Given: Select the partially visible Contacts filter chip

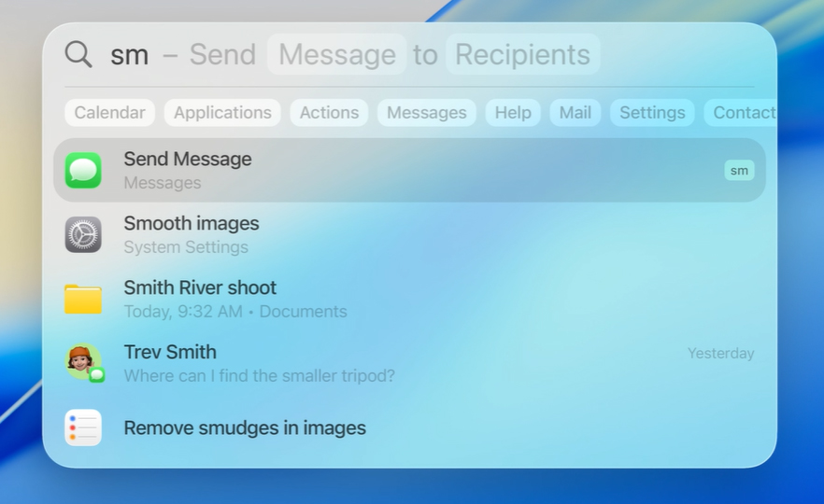Looking at the screenshot, I should pos(741,112).
